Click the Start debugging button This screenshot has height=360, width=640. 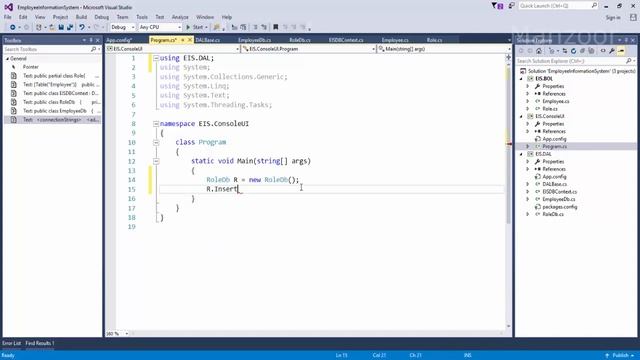(195, 27)
